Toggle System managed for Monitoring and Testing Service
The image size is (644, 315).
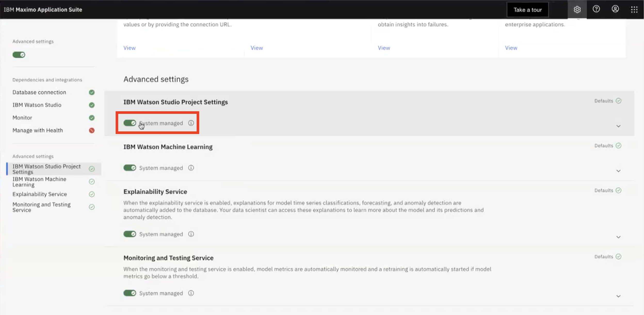[x=130, y=293]
